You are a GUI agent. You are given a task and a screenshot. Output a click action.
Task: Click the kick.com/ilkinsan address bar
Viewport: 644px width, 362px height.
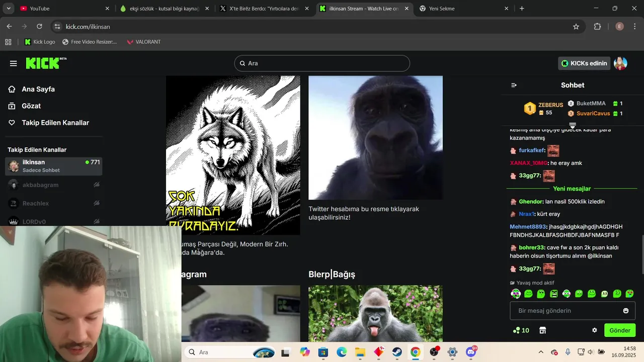(x=317, y=27)
